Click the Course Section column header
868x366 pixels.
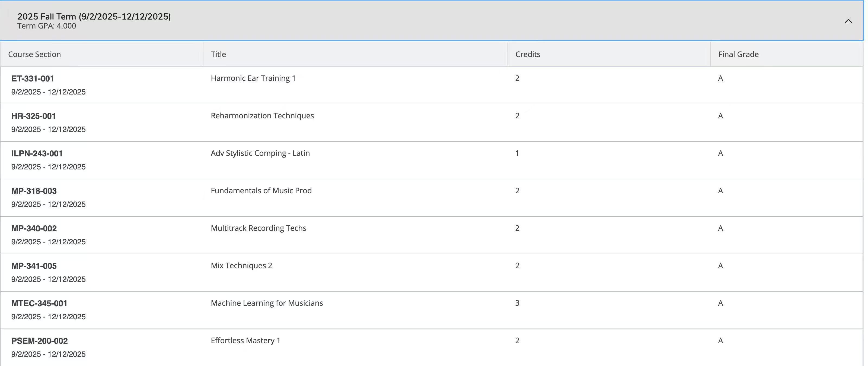(34, 54)
